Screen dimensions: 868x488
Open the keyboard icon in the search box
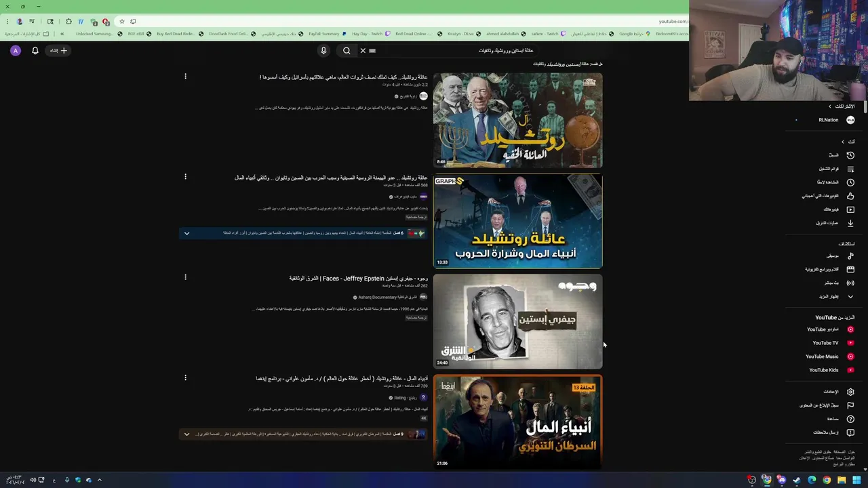372,51
